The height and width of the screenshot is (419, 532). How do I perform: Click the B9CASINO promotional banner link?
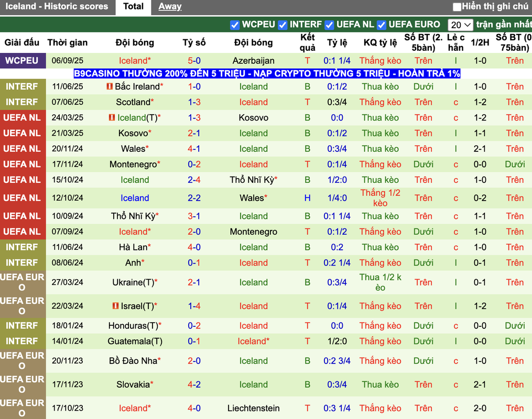[x=267, y=73]
